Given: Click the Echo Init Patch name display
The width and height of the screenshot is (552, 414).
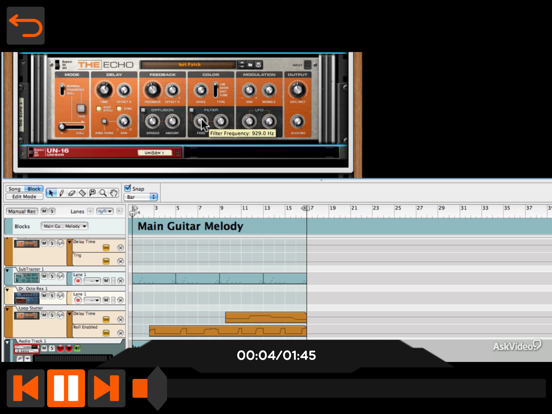Looking at the screenshot, I should click(188, 65).
